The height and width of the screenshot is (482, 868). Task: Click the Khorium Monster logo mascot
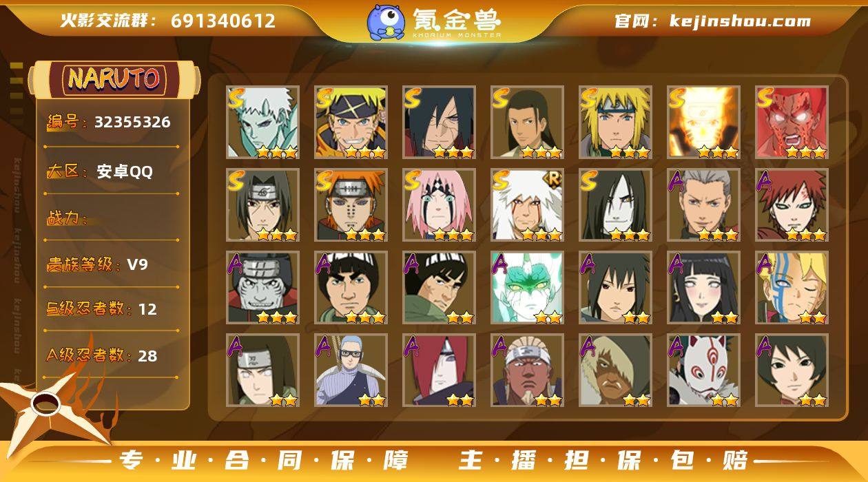click(x=386, y=22)
